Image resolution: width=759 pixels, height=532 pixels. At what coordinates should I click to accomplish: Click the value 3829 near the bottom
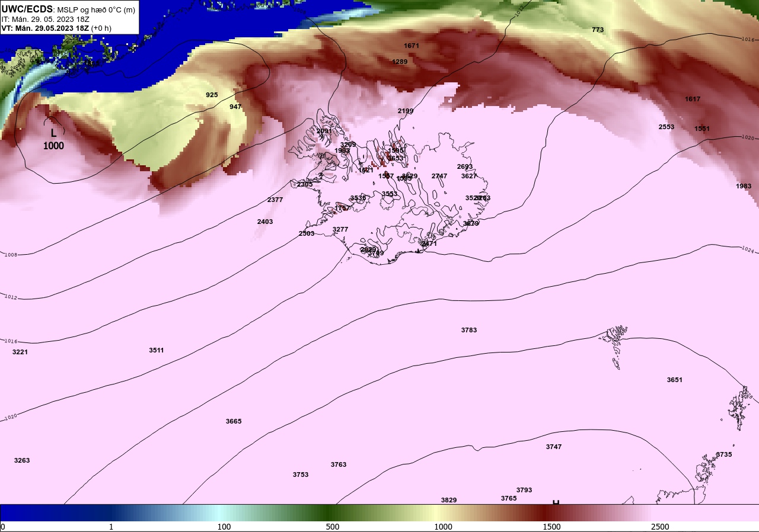click(449, 500)
